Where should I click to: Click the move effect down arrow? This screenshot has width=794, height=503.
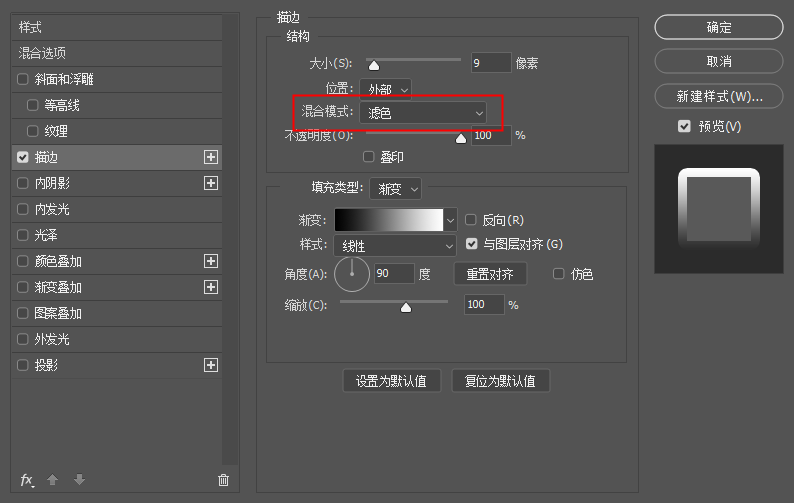click(x=79, y=479)
